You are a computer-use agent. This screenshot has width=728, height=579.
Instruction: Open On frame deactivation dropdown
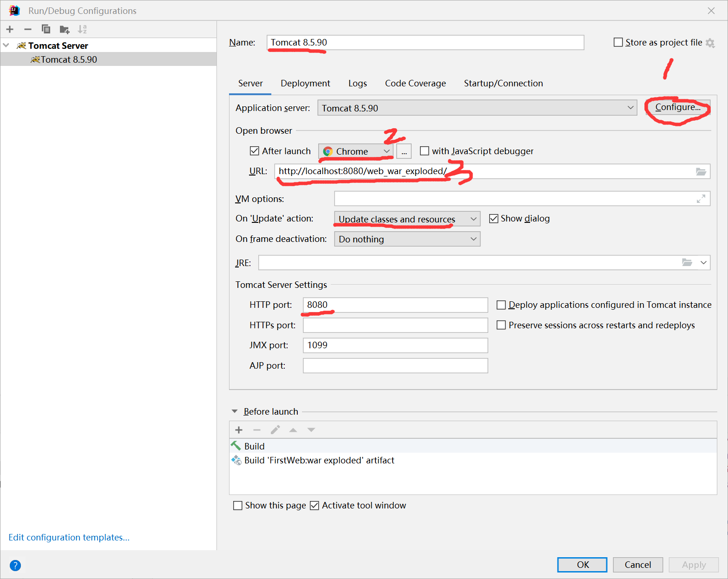(407, 239)
